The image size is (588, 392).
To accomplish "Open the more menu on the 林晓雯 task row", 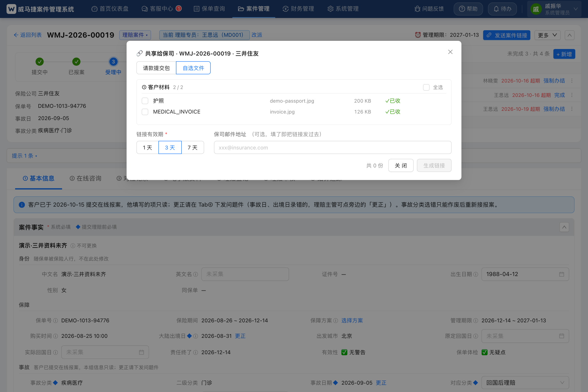I will [572, 81].
